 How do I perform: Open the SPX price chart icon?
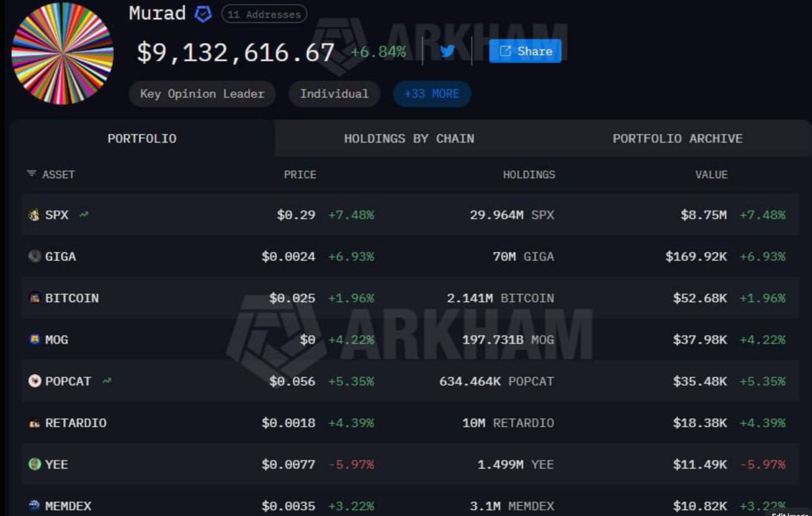pyautogui.click(x=84, y=215)
